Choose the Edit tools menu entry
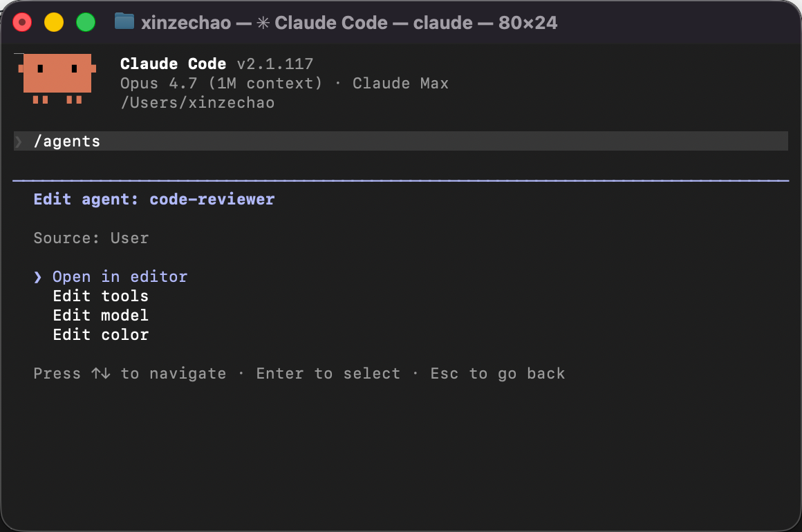 pyautogui.click(x=101, y=296)
